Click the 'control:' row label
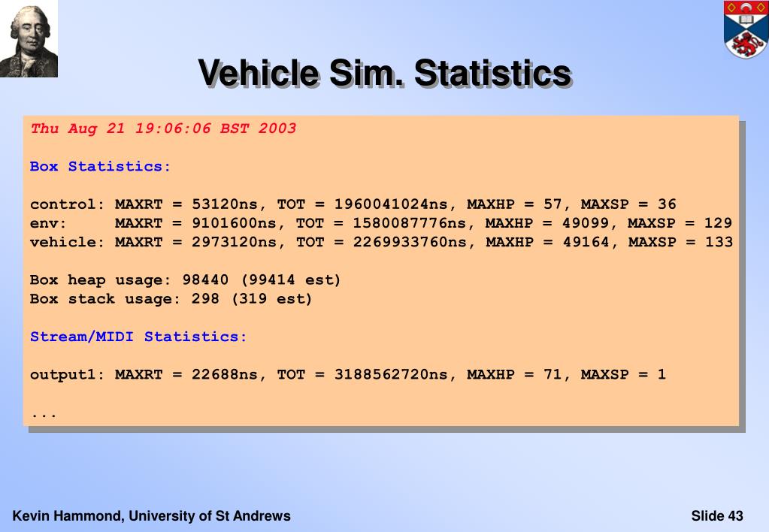Screen dimensions: 769x532 point(67,204)
